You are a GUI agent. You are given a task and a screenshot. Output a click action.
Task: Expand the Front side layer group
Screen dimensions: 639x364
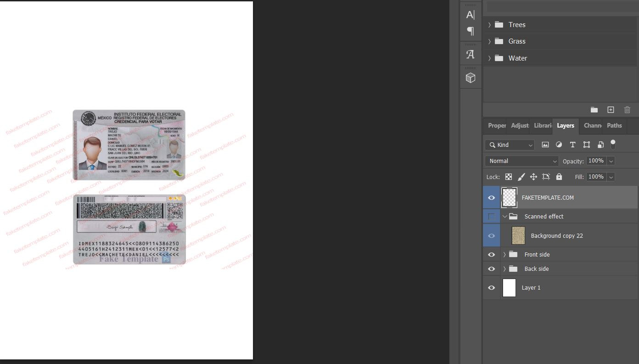click(x=504, y=255)
